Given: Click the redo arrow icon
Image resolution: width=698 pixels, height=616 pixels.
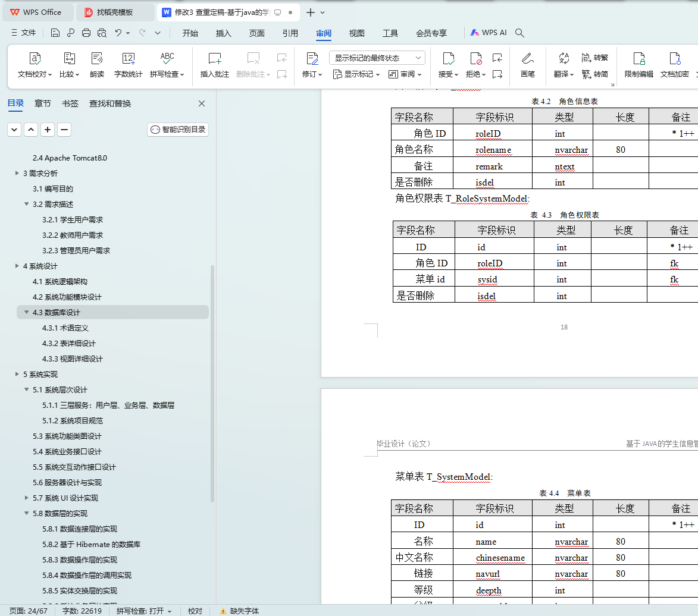Looking at the screenshot, I should 142,33.
